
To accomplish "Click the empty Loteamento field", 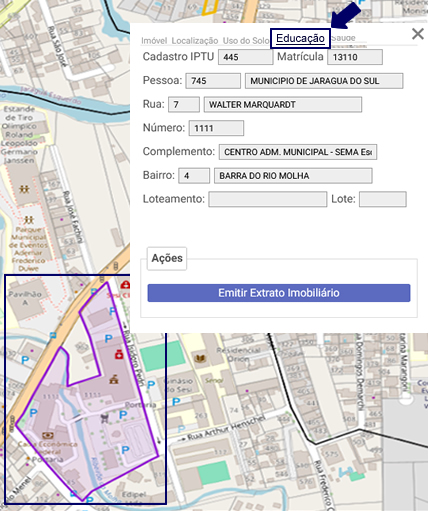I will tap(268, 199).
